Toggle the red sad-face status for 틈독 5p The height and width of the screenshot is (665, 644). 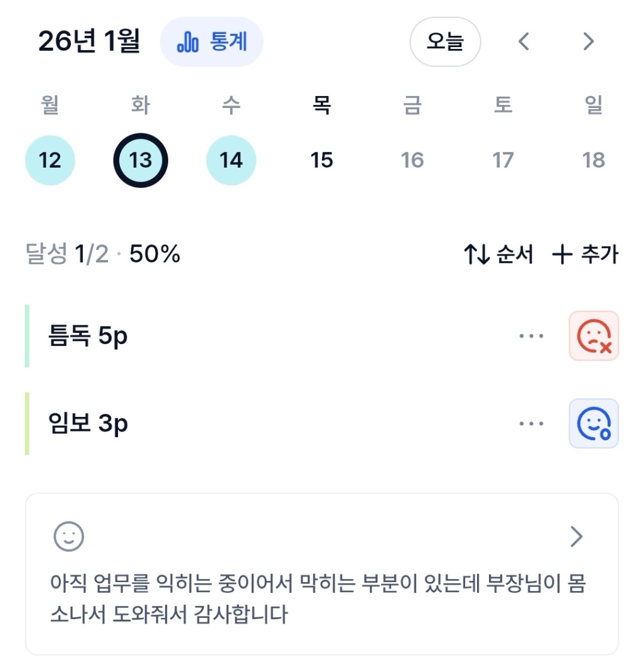click(593, 336)
